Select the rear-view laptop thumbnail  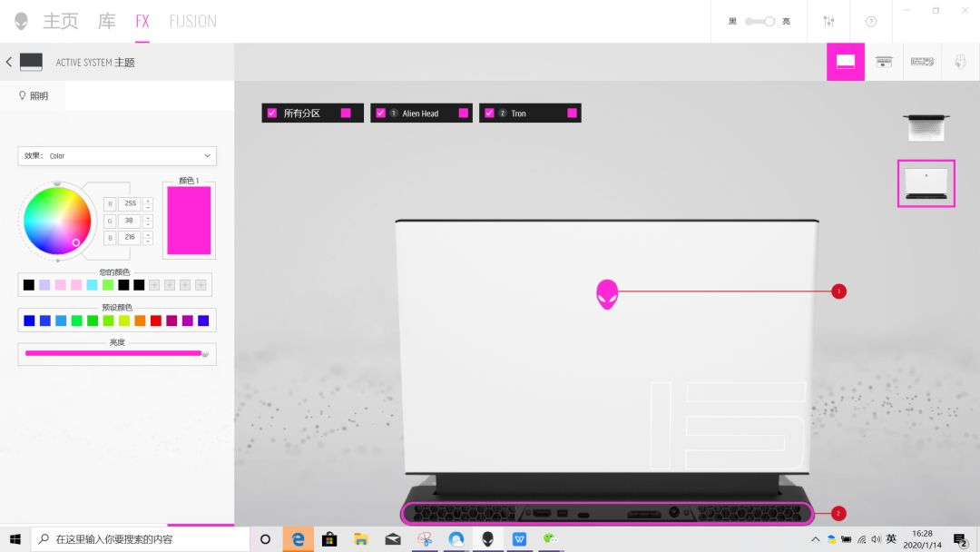coord(926,183)
